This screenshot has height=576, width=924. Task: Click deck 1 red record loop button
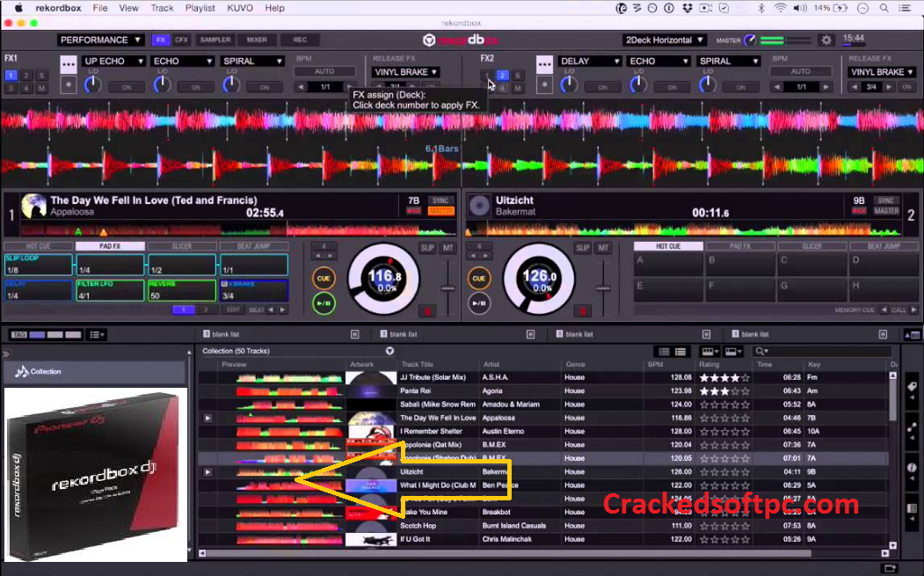427,310
